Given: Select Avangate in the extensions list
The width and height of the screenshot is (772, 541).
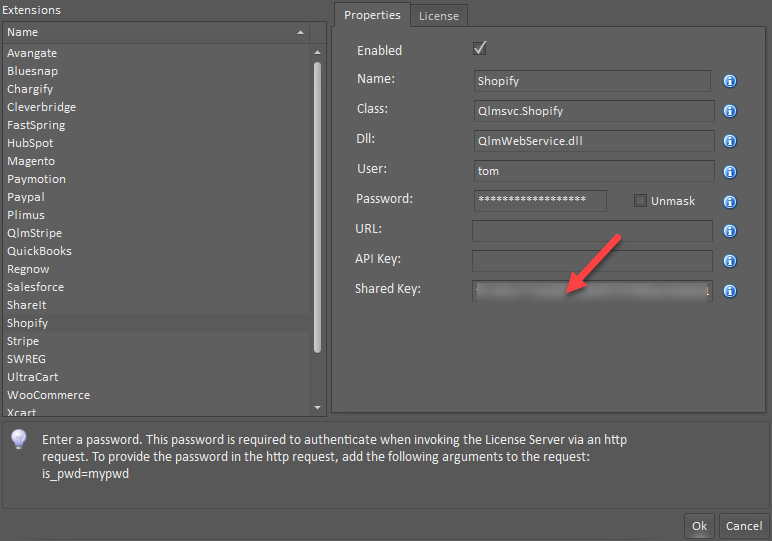Looking at the screenshot, I should (x=156, y=53).
